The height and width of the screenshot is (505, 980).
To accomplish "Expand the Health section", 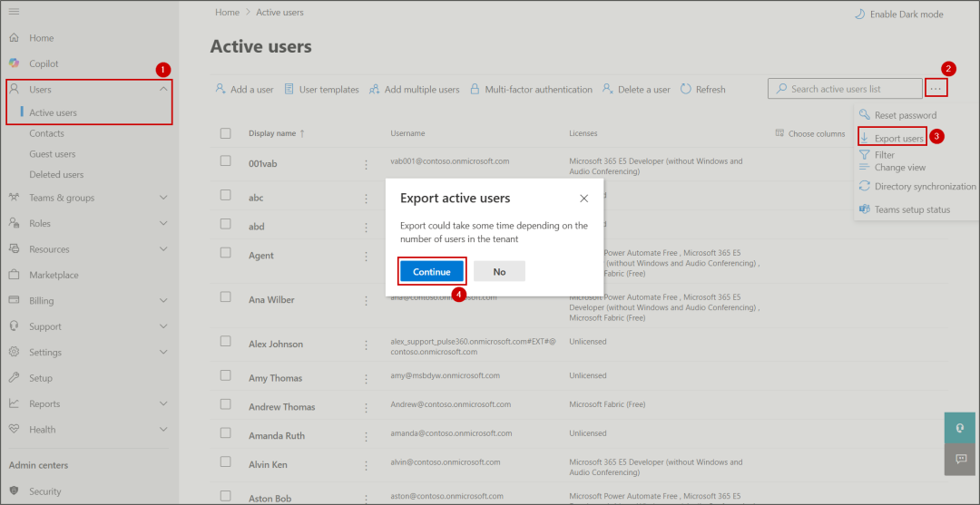I will 163,430.
